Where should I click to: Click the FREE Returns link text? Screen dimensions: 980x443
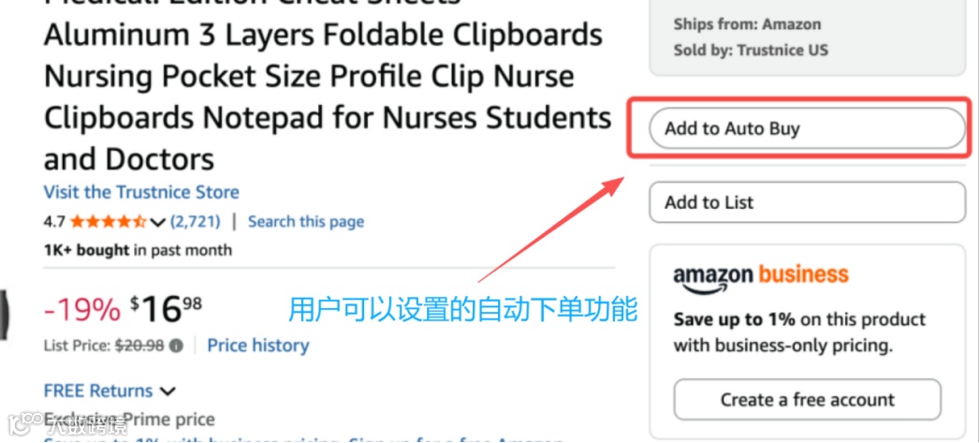[x=98, y=391]
